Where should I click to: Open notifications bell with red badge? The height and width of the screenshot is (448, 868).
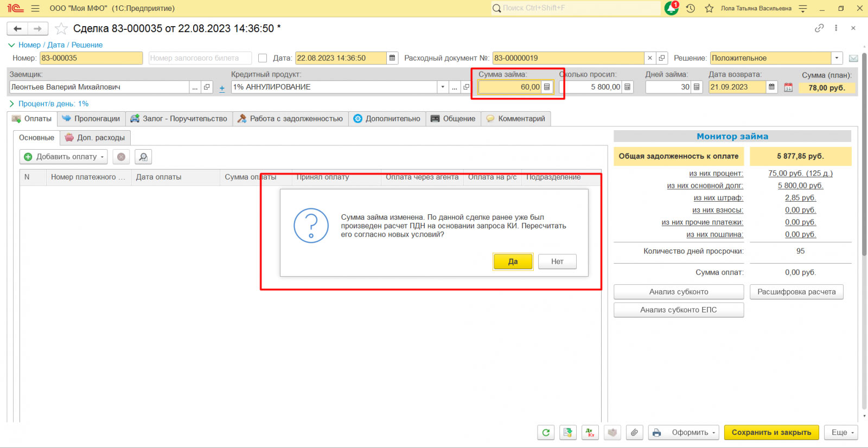pyautogui.click(x=672, y=8)
